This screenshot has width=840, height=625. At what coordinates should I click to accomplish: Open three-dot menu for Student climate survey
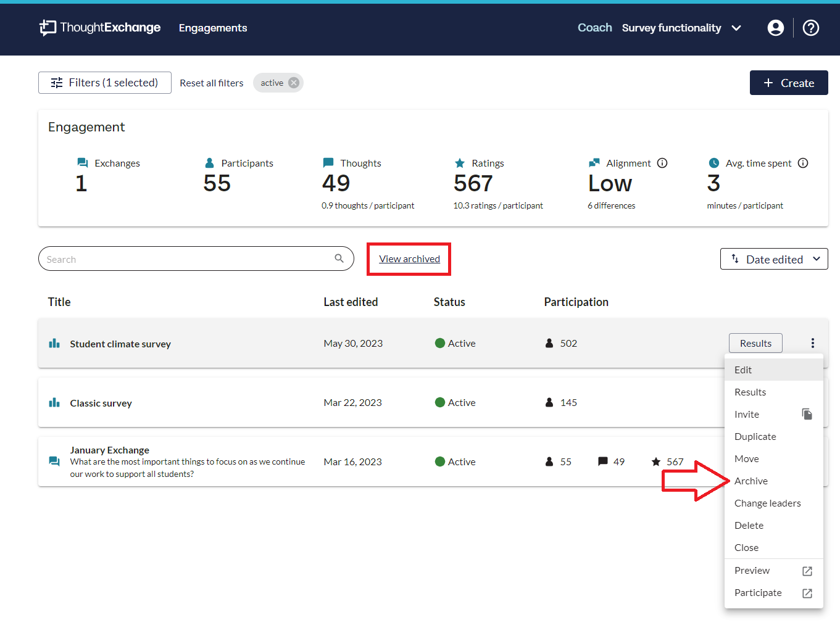(x=813, y=343)
